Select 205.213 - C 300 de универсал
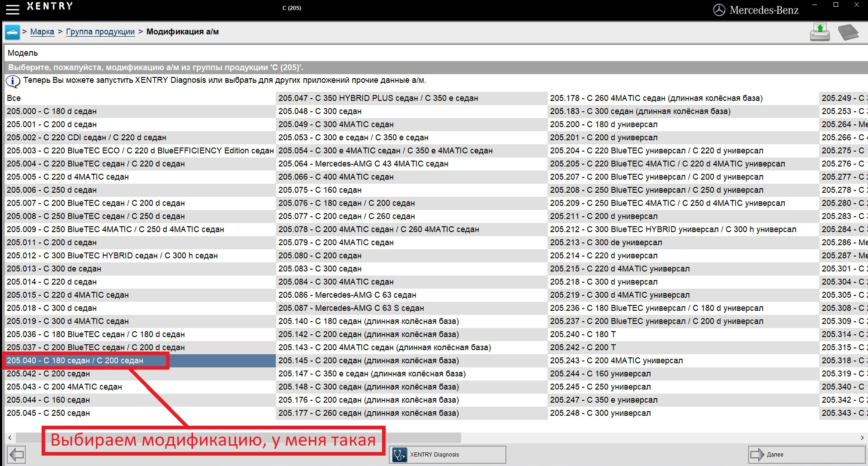Screen dimensions: 868x466 click(684, 243)
